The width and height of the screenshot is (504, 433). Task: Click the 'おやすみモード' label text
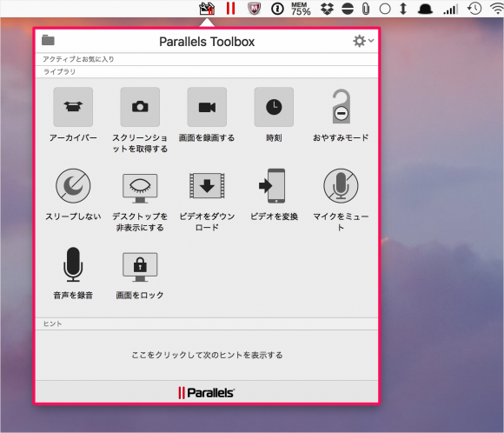coord(341,137)
